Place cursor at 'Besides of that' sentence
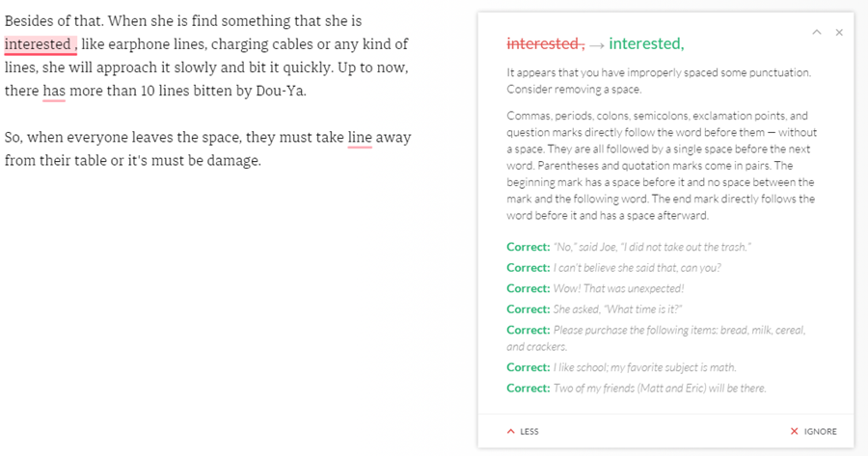Screen dimensions: 868x456 (48, 20)
